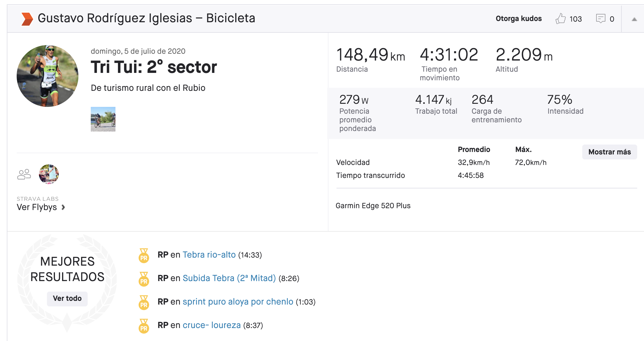The image size is (644, 341).
Task: Expand Ver Flybys chevron
Action: click(63, 207)
